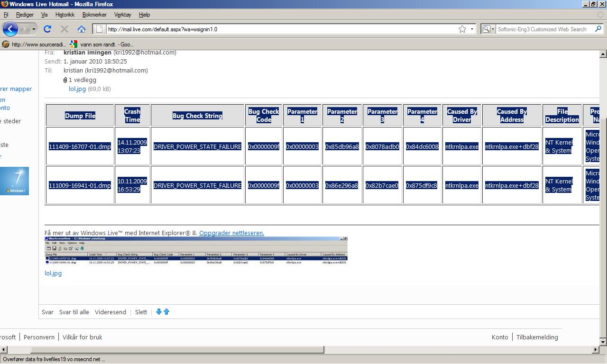The image size is (607, 364).
Task: Click vertical scrollbar up arrow
Action: (x=603, y=55)
